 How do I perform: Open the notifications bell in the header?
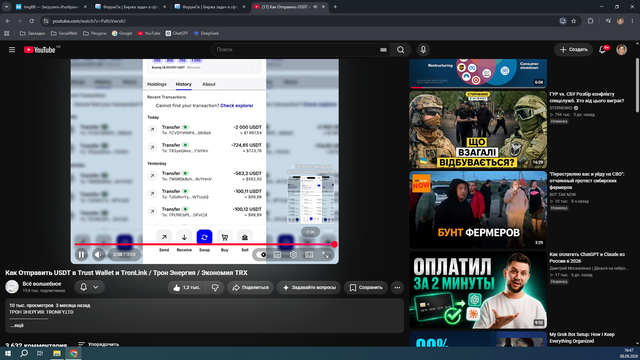tap(602, 49)
